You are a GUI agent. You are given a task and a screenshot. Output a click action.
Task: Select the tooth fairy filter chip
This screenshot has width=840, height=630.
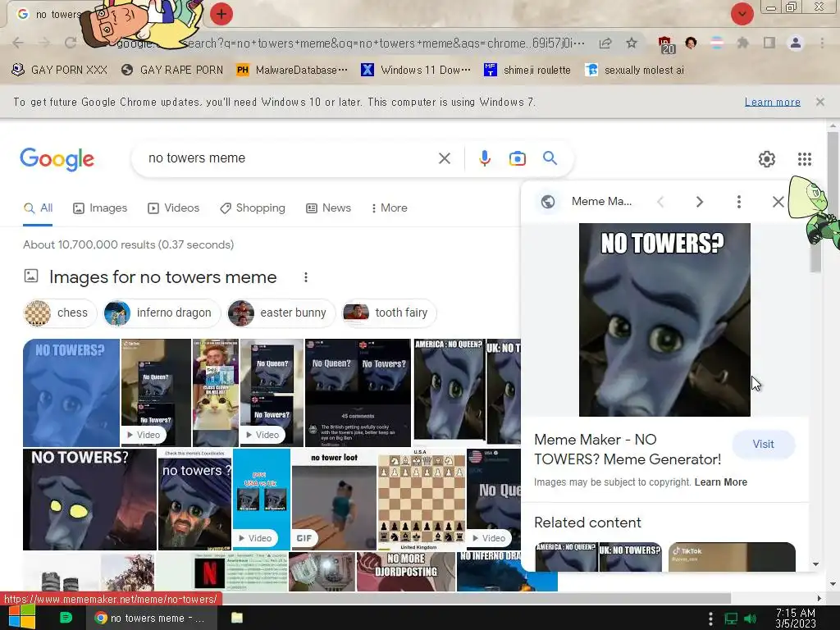pos(390,313)
